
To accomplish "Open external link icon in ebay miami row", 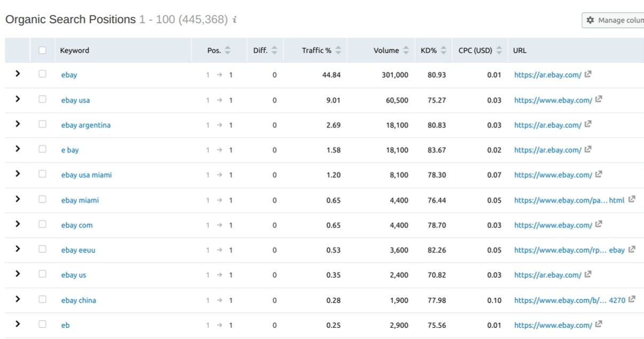I will click(632, 199).
